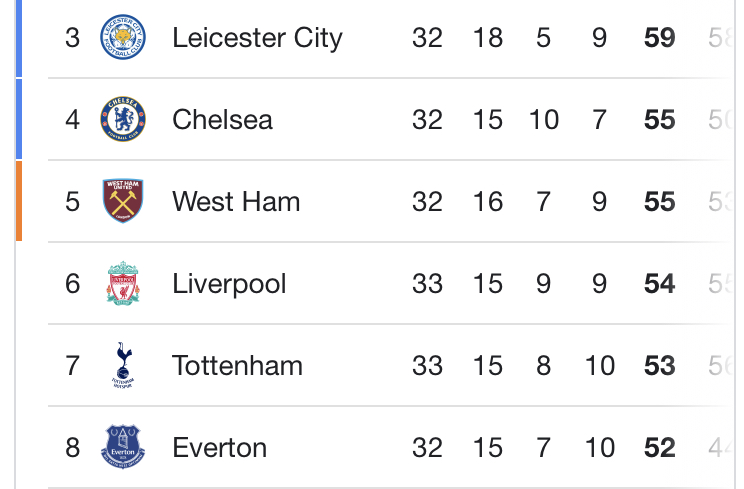Click the blue marker beside Chelsea
Image resolution: width=744 pixels, height=489 pixels.
tap(18, 120)
